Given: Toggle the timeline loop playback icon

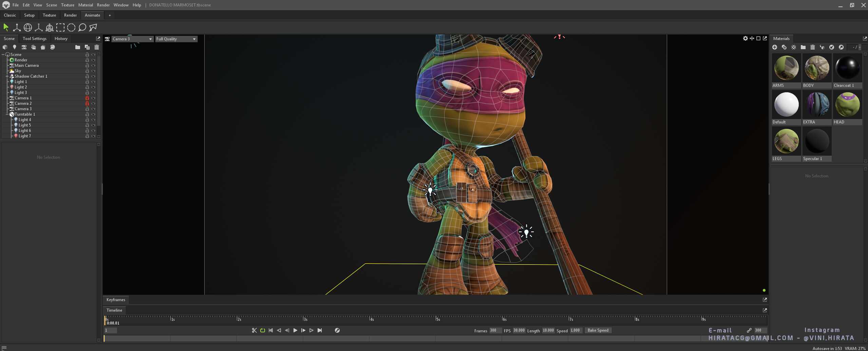Looking at the screenshot, I should 263,330.
